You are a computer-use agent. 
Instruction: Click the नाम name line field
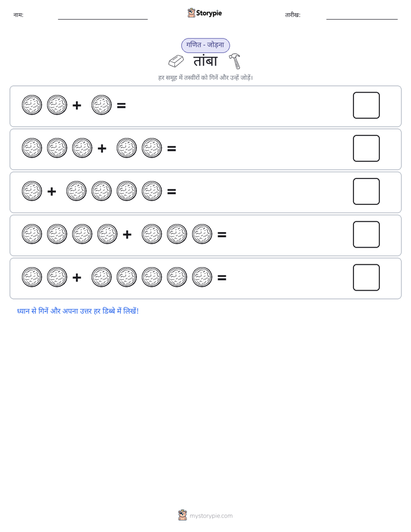pos(102,16)
